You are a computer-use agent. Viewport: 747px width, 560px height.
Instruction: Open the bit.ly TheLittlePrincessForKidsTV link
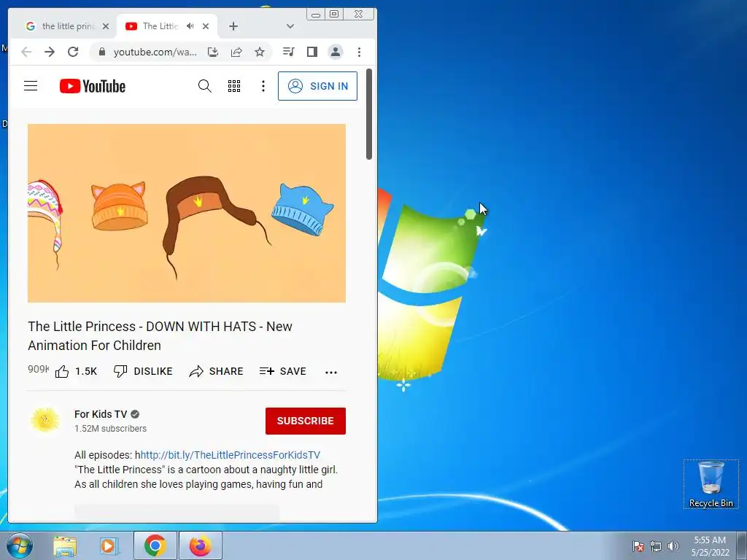[230, 455]
